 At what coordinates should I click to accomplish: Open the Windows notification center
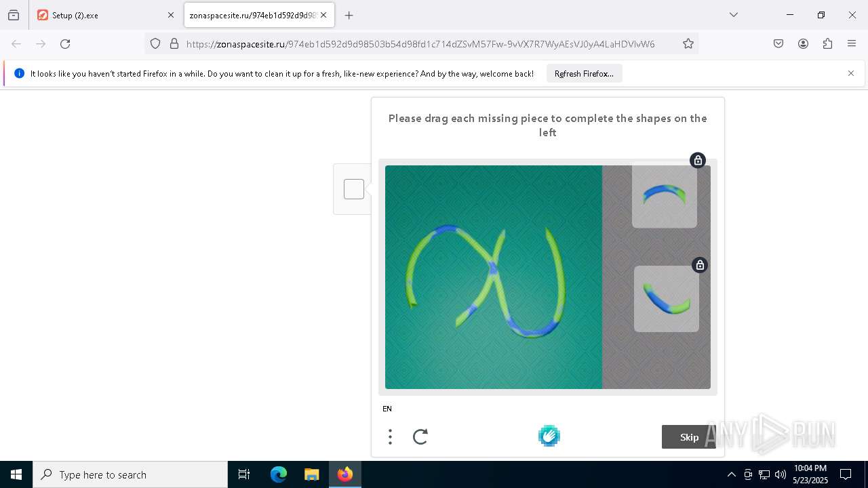[x=846, y=474]
